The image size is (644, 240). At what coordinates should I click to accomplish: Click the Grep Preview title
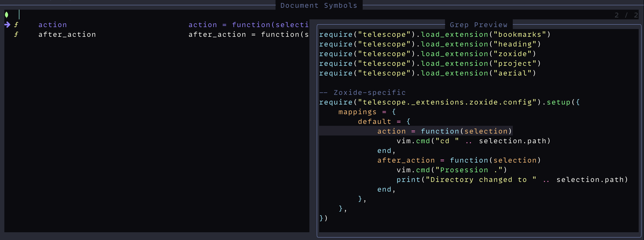pos(478,25)
